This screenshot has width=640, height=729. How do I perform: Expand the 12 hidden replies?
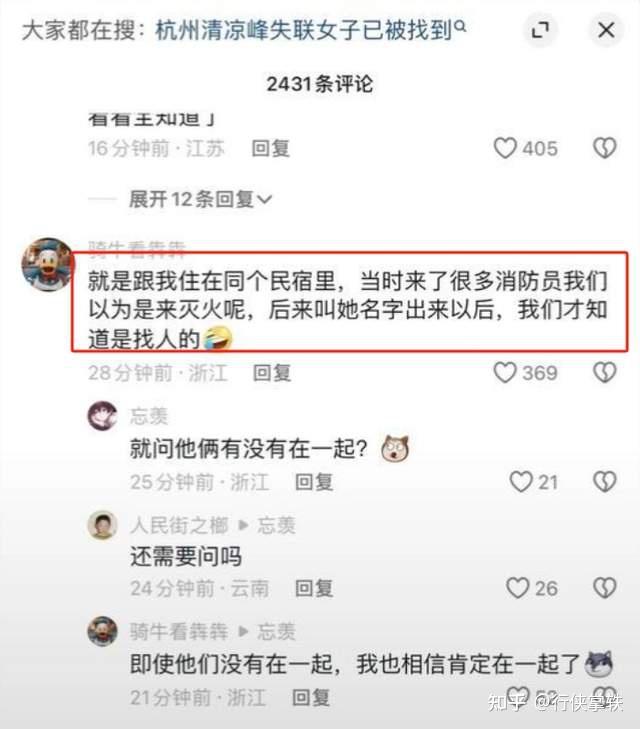click(x=200, y=199)
